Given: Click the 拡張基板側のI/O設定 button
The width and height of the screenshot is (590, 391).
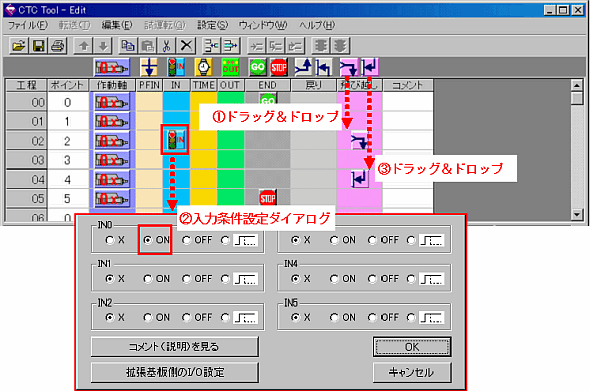Looking at the screenshot, I should pyautogui.click(x=175, y=373).
